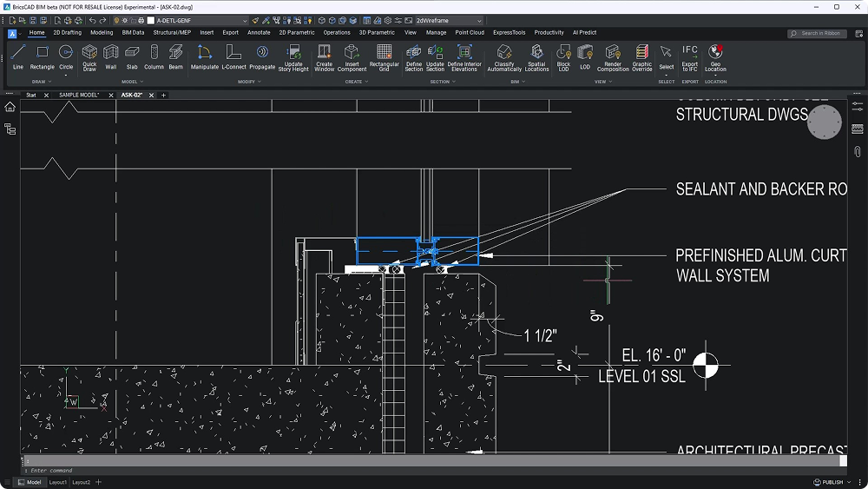Open the Render Composition tool
The width and height of the screenshot is (868, 489).
pyautogui.click(x=612, y=57)
